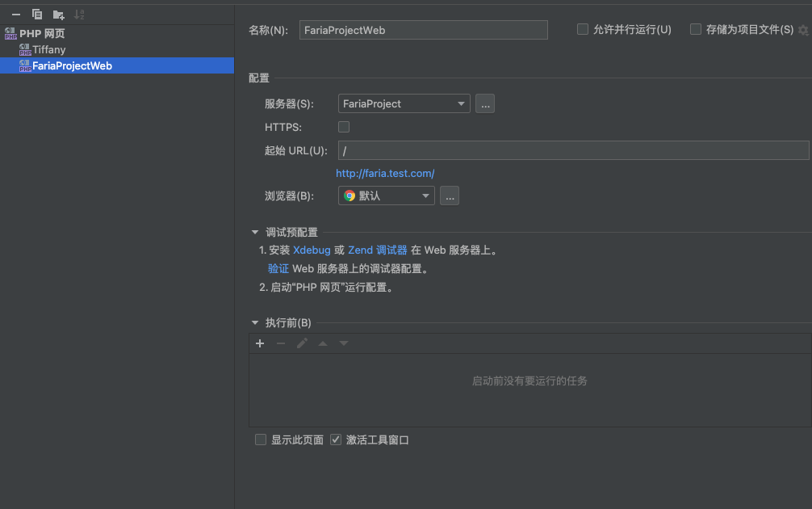
Task: Enable 存储为项目文件 checkbox
Action: point(696,30)
